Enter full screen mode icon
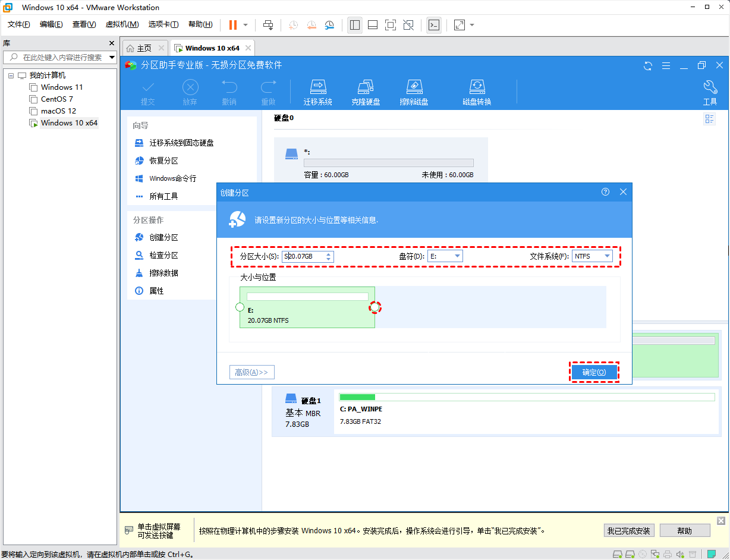 click(391, 25)
